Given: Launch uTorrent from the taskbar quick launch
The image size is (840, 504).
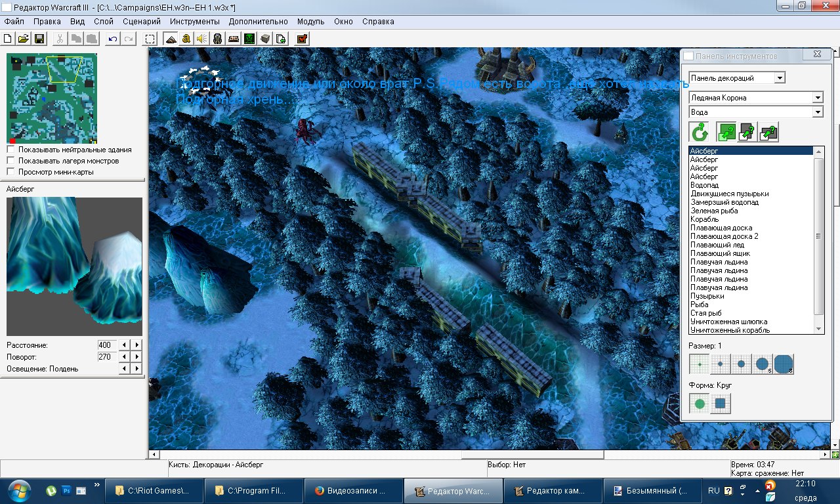Looking at the screenshot, I should [51, 490].
